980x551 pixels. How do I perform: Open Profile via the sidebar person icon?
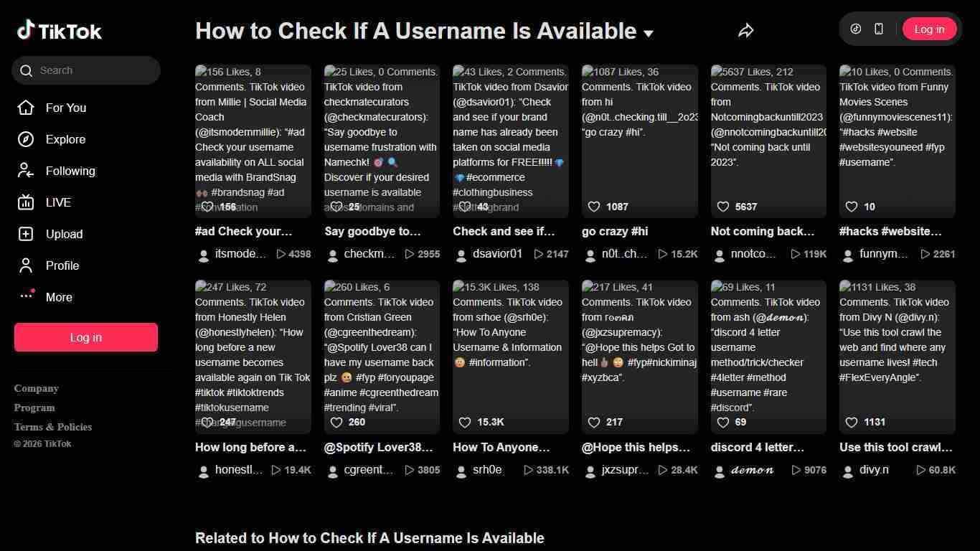(25, 265)
